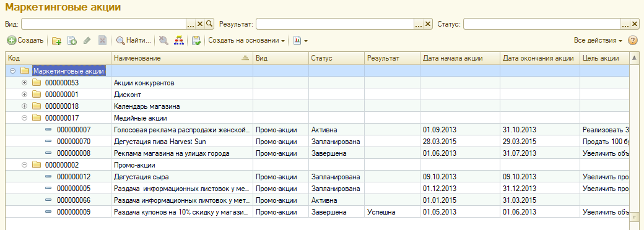This screenshot has width=644, height=230.
Task: Collapse the Промо-акции folder 000000002
Action: pyautogui.click(x=24, y=165)
